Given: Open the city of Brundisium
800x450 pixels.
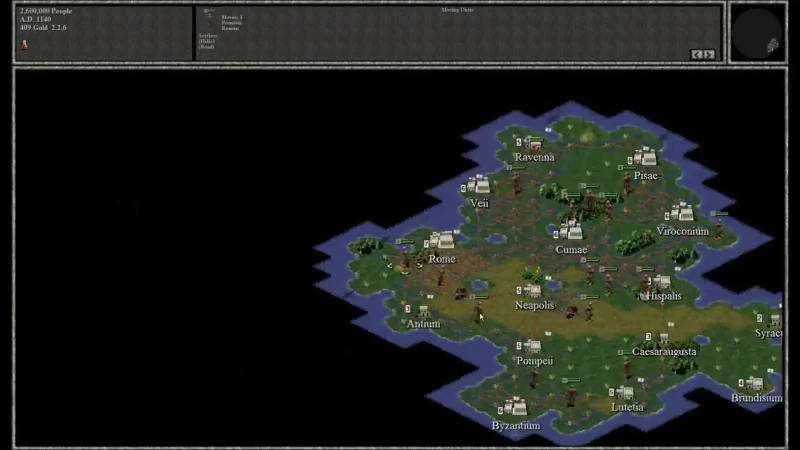Looking at the screenshot, I should [755, 383].
